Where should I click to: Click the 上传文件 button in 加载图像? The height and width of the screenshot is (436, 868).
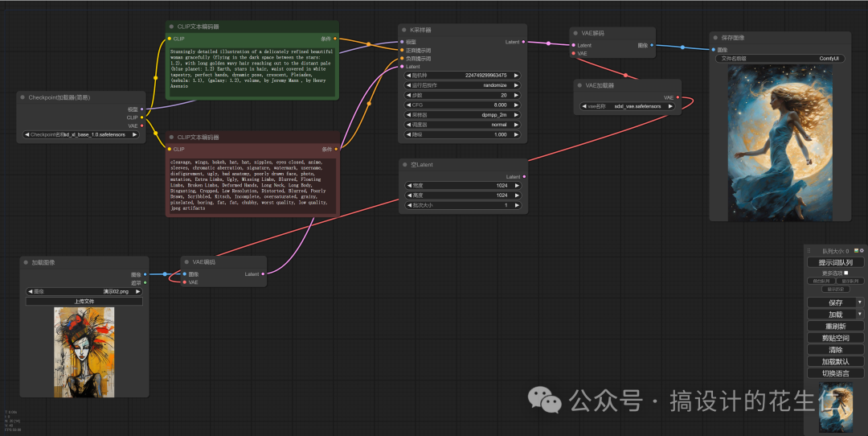84,302
